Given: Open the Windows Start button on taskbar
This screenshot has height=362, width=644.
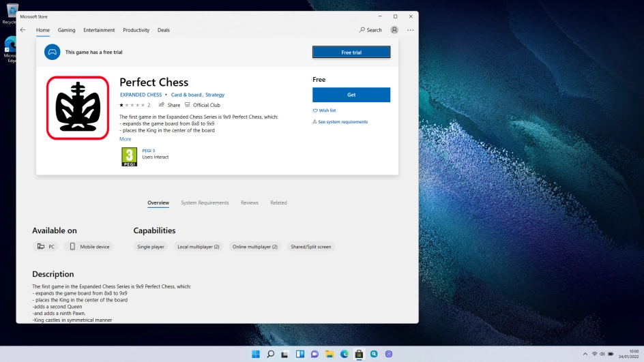Looking at the screenshot, I should [256, 355].
